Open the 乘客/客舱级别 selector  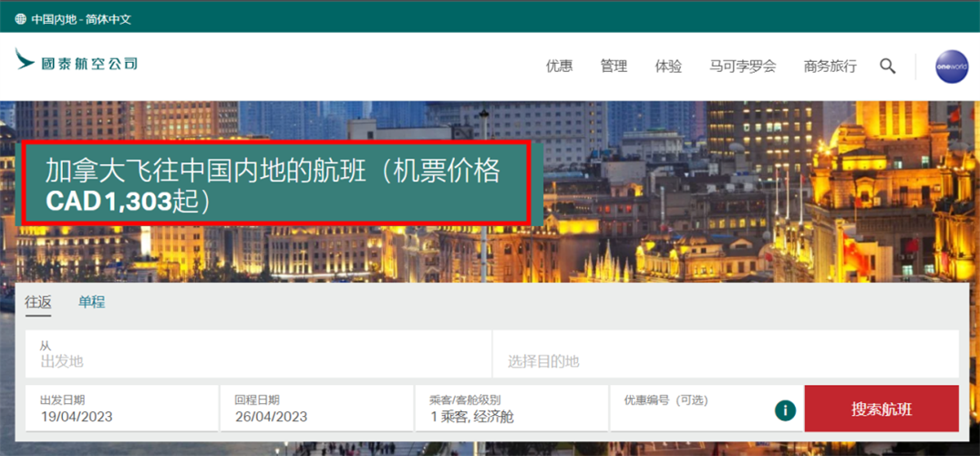[x=511, y=409]
